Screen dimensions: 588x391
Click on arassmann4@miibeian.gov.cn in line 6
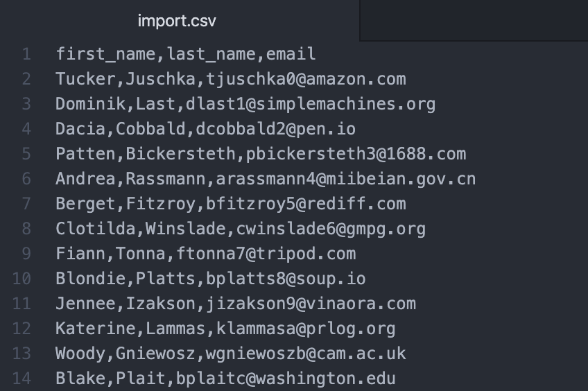click(x=346, y=179)
